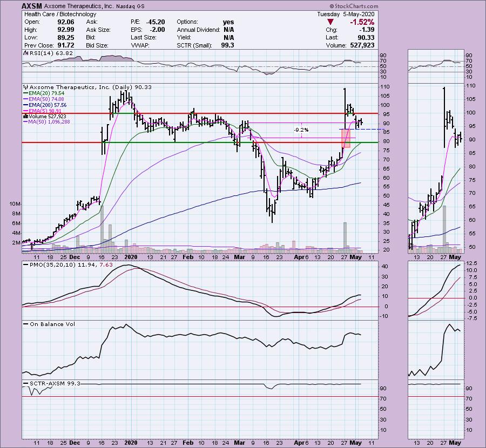Click the StockCharts.com watermark text
The image size is (486, 448).
354,6
